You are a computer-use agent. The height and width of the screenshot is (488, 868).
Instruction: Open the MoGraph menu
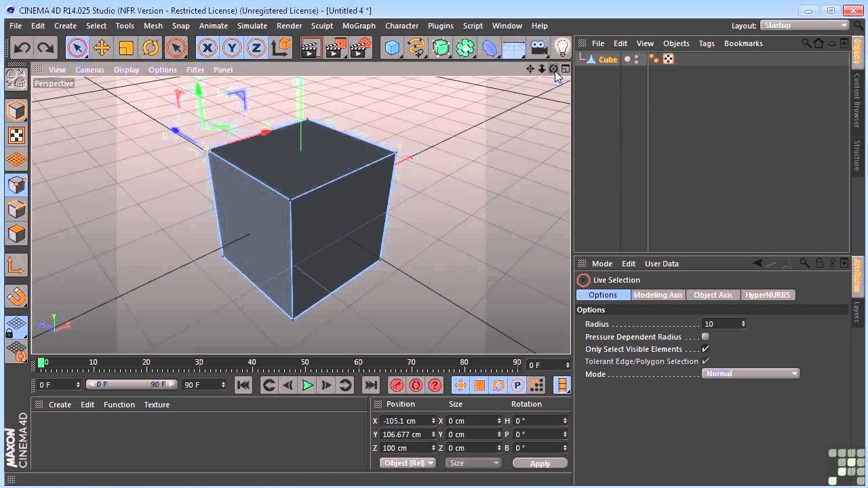click(359, 26)
